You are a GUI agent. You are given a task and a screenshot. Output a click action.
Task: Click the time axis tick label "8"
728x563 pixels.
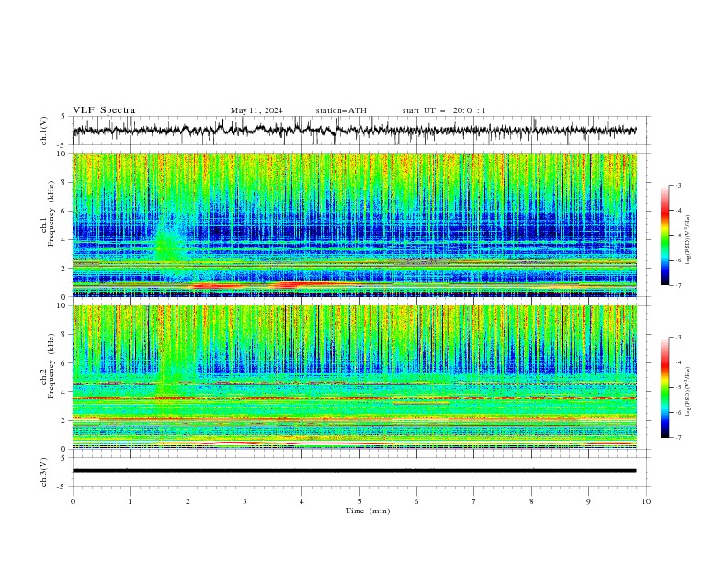coord(531,501)
